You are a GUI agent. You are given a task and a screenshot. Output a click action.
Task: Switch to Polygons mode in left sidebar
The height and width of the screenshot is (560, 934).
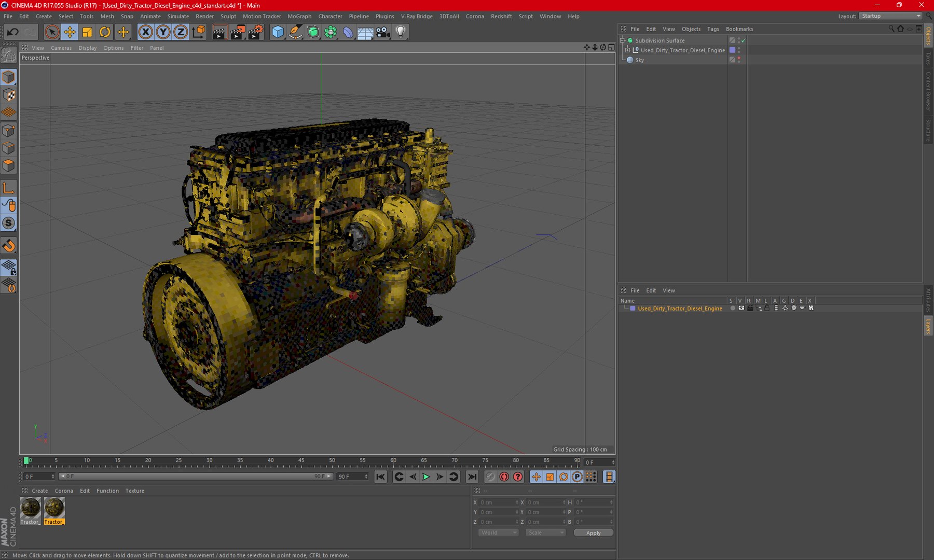click(x=9, y=165)
